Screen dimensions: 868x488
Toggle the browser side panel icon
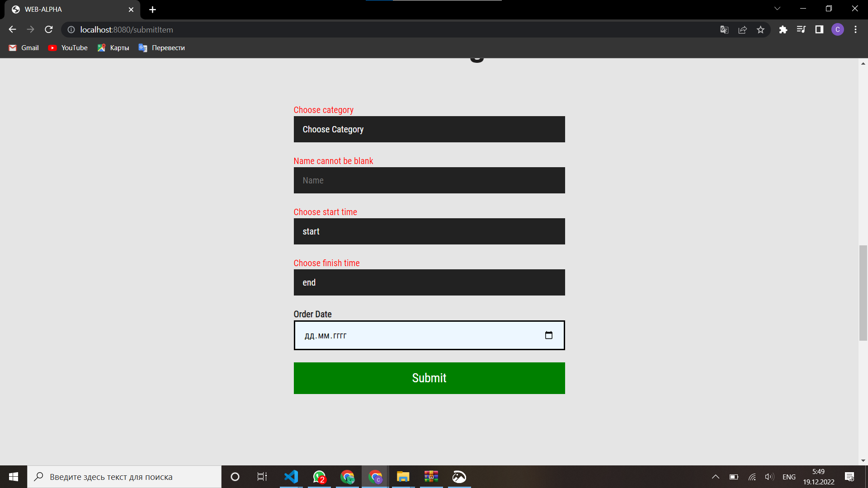819,30
